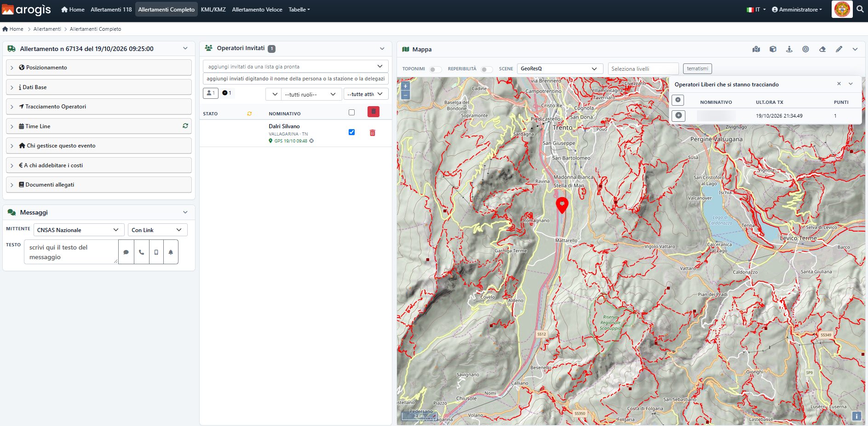Open the KML/KMZ menu item
This screenshot has width=868, height=426.
pos(213,9)
